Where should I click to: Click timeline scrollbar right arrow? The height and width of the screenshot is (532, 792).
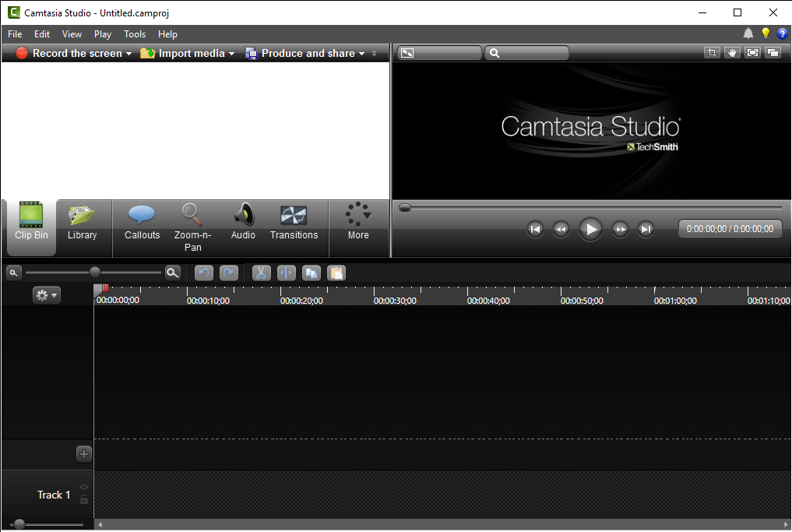click(786, 525)
